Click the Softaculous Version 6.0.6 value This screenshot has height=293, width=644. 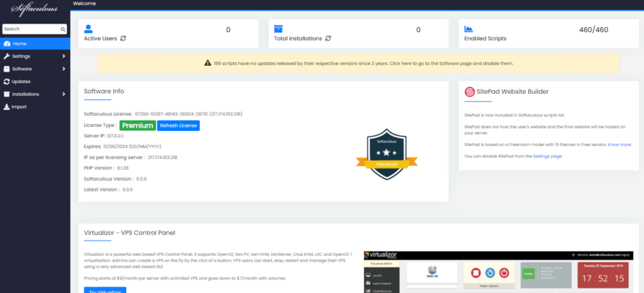[x=142, y=179]
